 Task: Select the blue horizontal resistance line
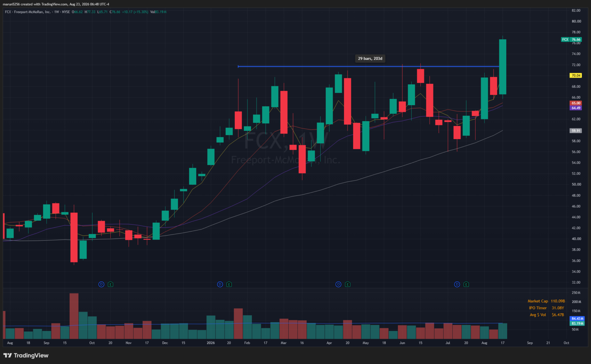tap(368, 66)
